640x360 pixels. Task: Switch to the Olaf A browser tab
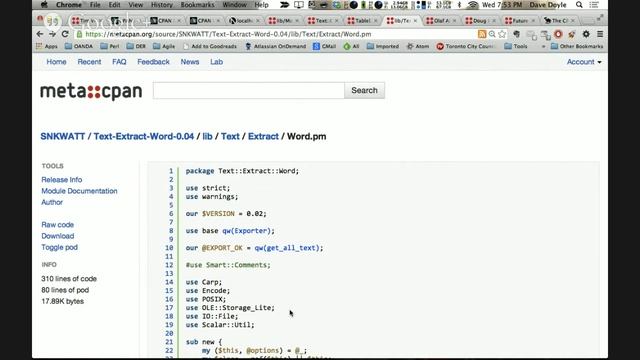point(441,20)
